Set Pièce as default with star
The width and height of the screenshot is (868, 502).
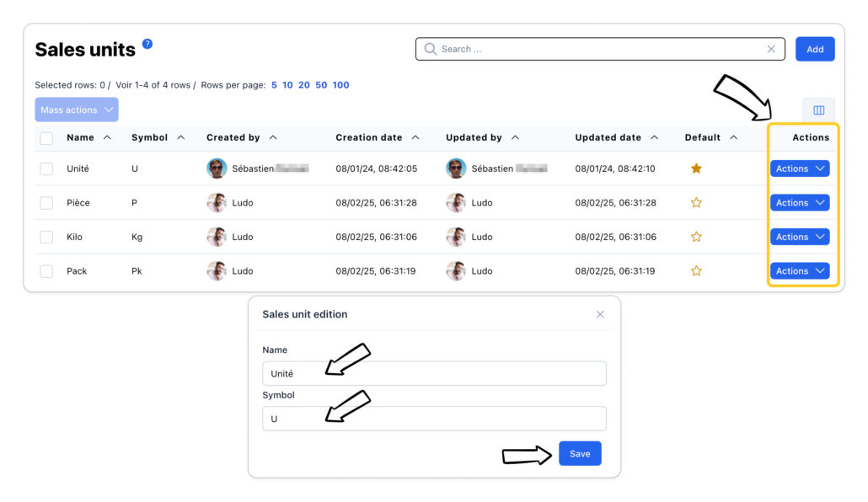tap(696, 203)
